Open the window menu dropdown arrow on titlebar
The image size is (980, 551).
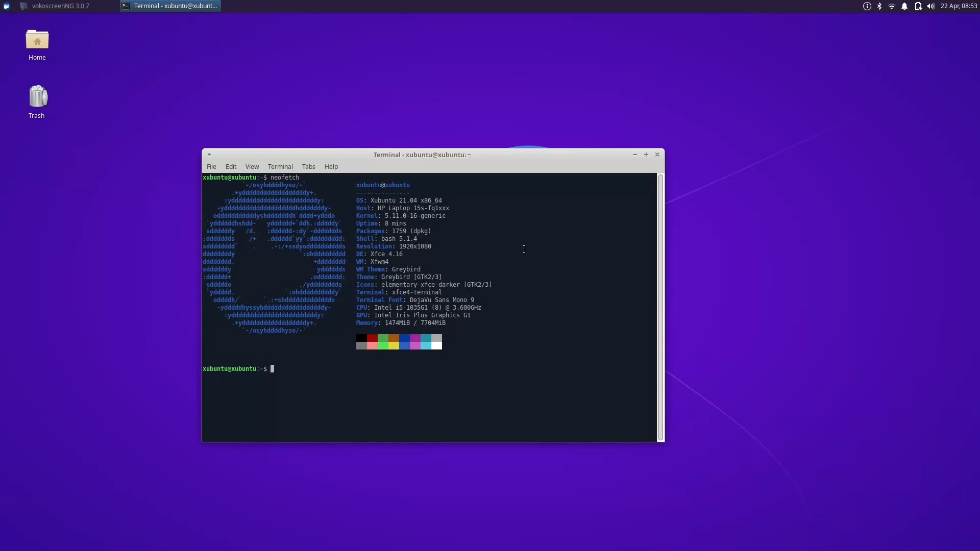pos(209,155)
